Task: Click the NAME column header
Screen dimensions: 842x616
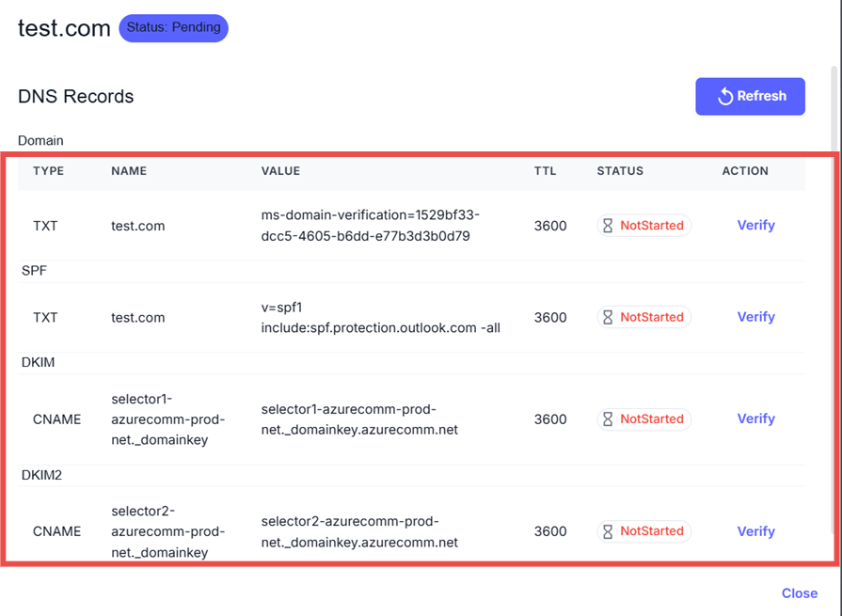Action: [x=129, y=171]
